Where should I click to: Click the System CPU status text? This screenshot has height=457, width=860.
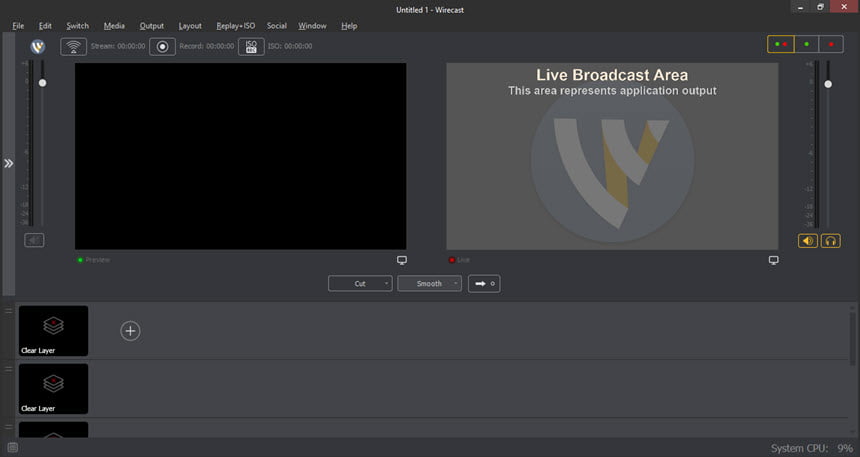pyautogui.click(x=812, y=448)
